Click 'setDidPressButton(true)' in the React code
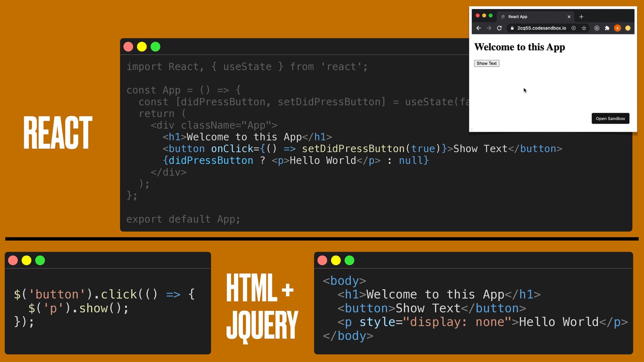The width and height of the screenshot is (644, 362). (371, 149)
